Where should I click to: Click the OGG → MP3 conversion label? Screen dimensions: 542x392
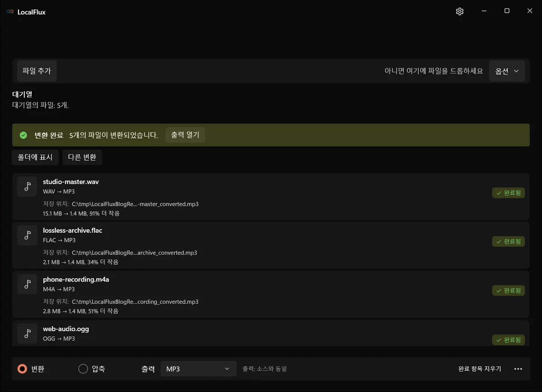pos(59,338)
